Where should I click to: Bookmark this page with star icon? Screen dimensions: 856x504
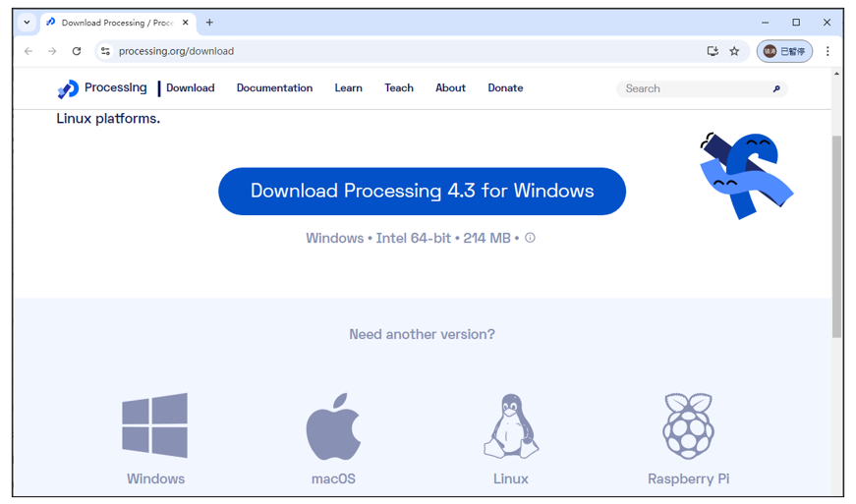point(734,51)
